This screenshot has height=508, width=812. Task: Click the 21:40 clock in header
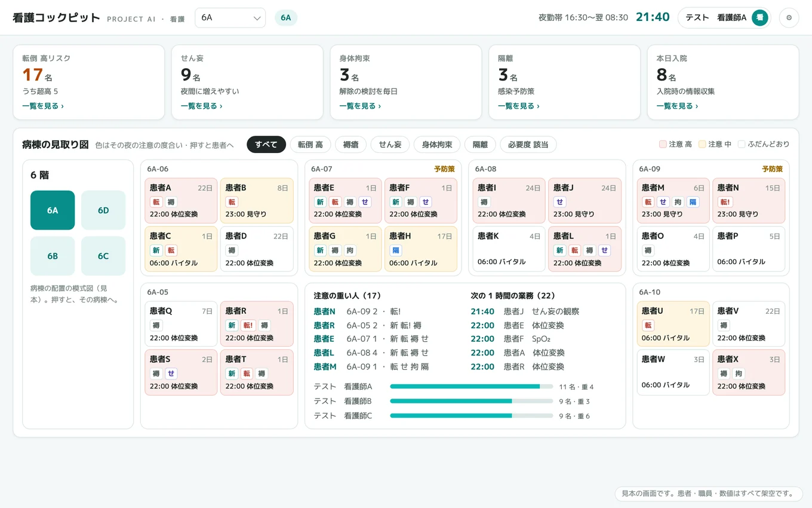pyautogui.click(x=653, y=17)
